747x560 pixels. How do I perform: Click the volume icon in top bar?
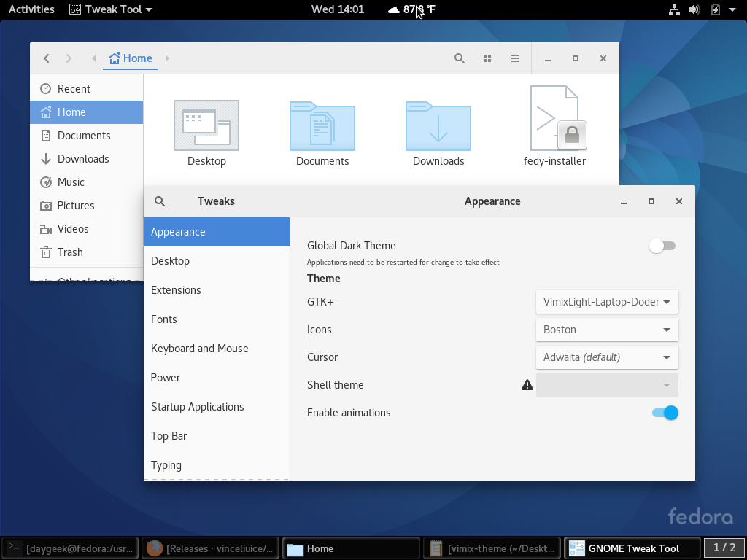(x=694, y=9)
